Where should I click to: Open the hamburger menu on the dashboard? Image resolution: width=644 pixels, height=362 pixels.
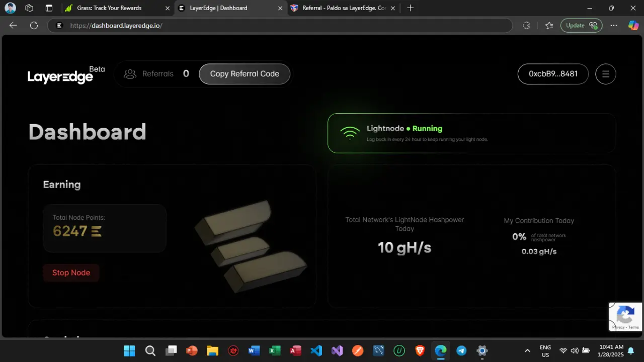pyautogui.click(x=606, y=74)
